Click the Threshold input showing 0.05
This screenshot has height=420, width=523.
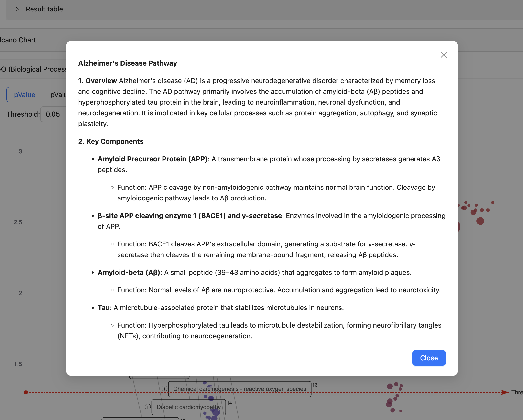53,114
